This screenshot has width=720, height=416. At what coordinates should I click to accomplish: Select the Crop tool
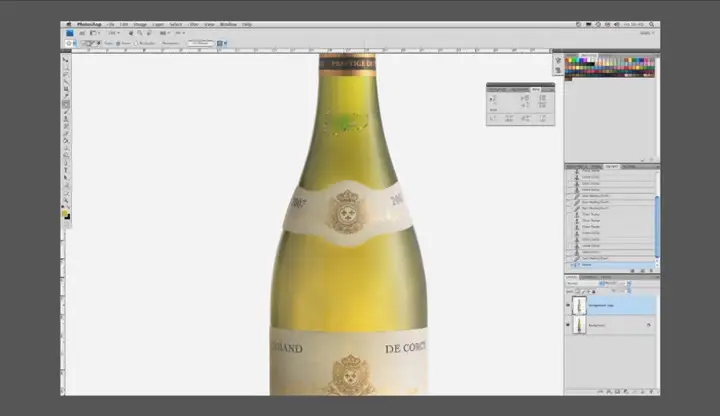click(x=66, y=89)
